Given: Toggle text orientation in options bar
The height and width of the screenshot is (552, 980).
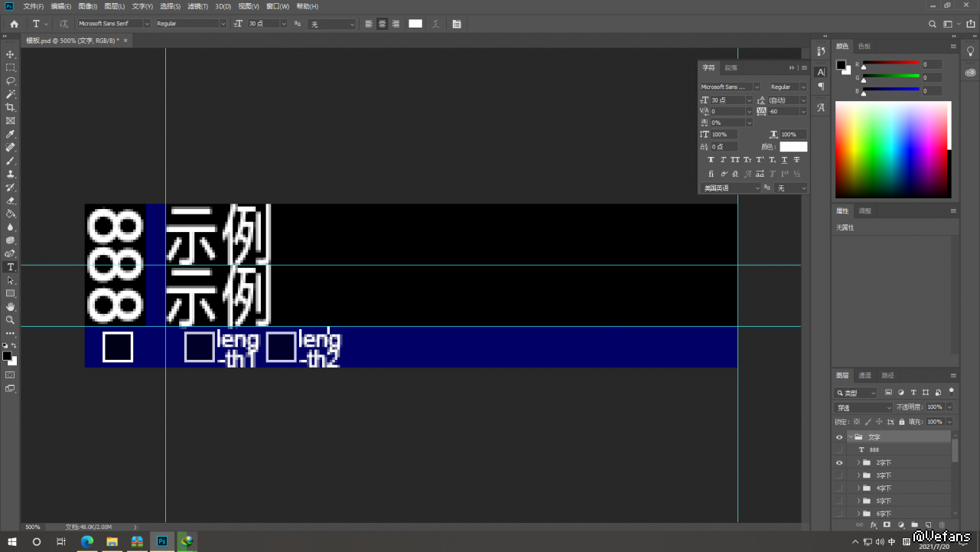Looking at the screenshot, I should pos(63,24).
